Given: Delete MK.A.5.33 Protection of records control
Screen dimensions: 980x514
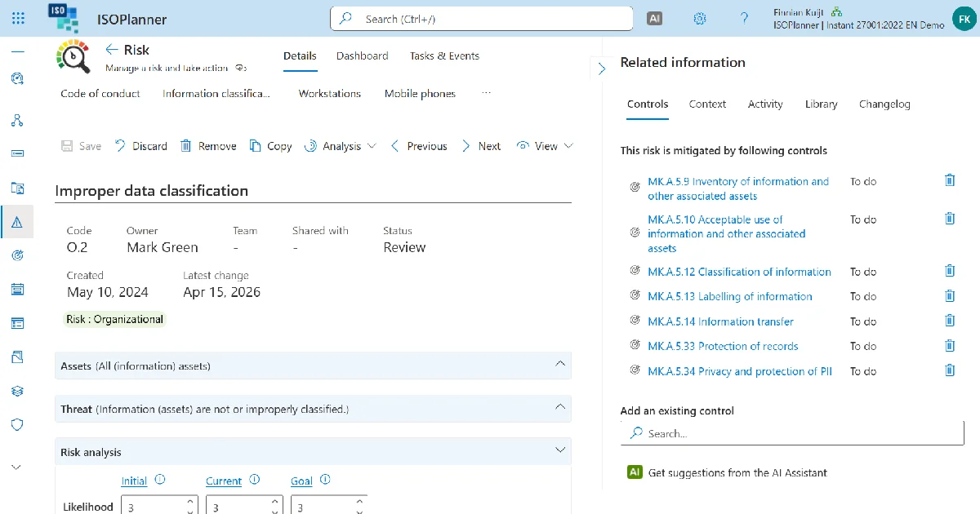Looking at the screenshot, I should pyautogui.click(x=950, y=346).
